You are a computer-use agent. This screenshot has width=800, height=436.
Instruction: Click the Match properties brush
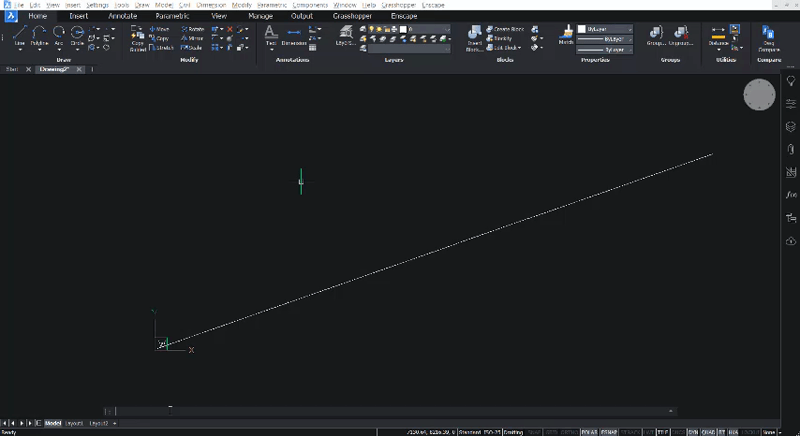point(566,35)
